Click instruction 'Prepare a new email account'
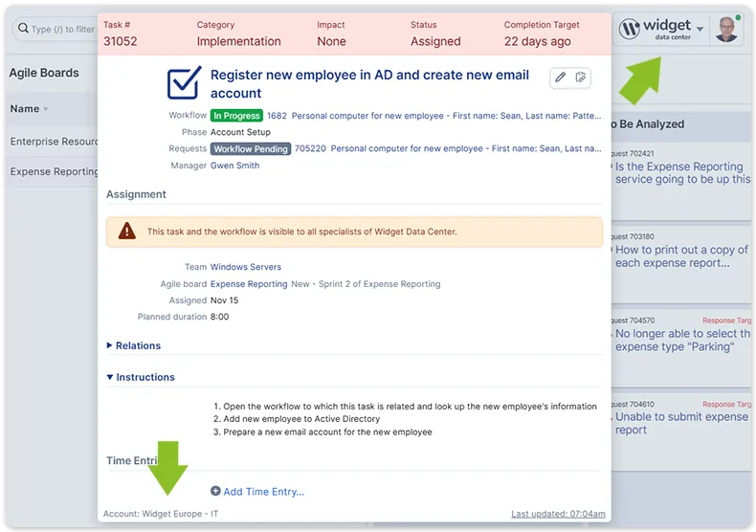This screenshot has height=532, width=756. (327, 432)
